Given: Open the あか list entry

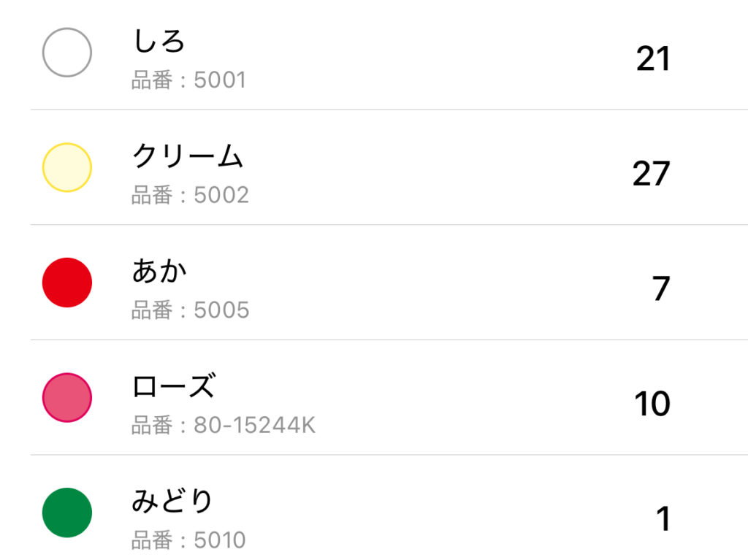Looking at the screenshot, I should pyautogui.click(x=159, y=271).
